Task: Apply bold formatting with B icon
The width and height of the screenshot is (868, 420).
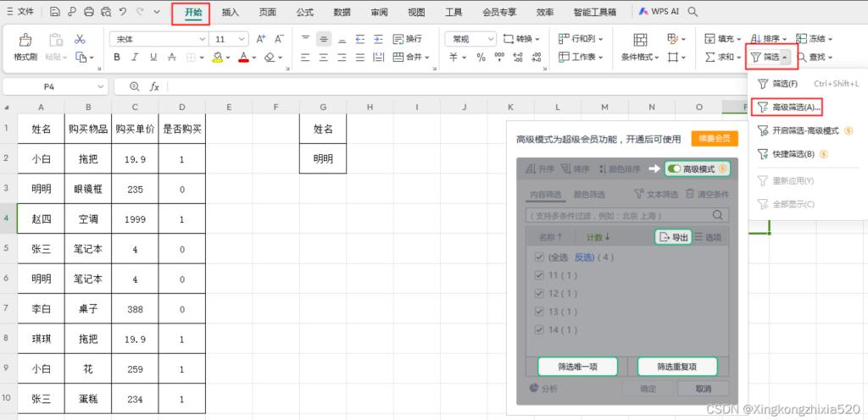Action: (x=117, y=58)
